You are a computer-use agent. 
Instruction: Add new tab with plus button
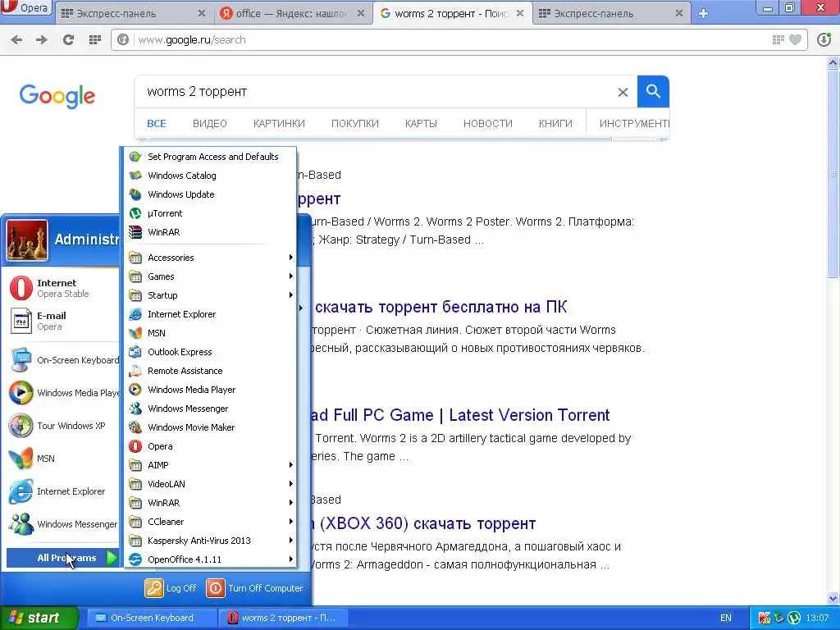[703, 13]
